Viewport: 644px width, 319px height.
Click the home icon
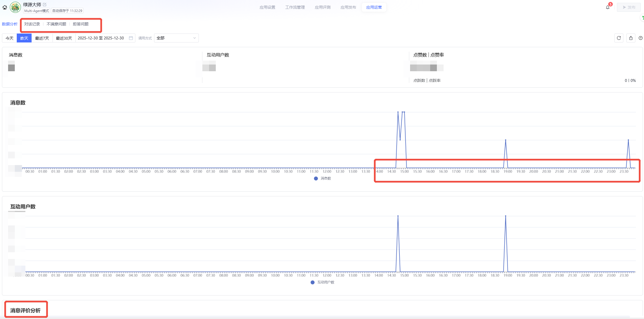tap(5, 7)
